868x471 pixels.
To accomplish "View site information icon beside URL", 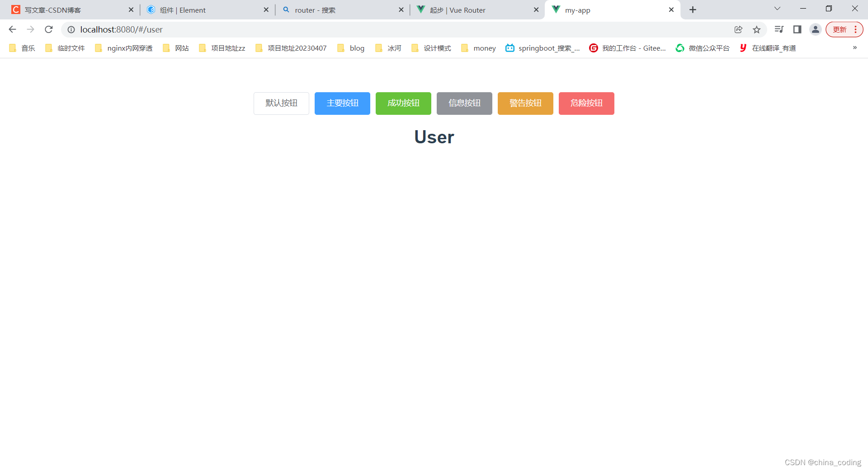I will (x=71, y=29).
